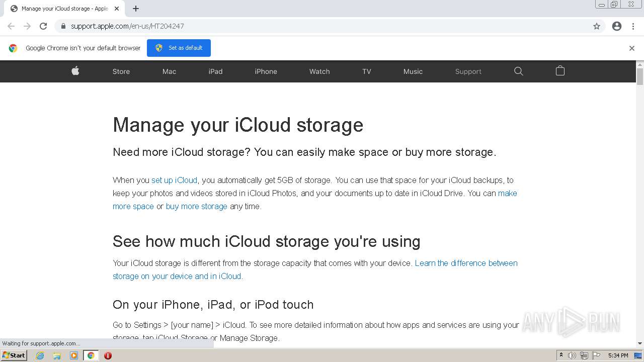Open the shopping bag icon
The image size is (644, 362).
tap(560, 71)
